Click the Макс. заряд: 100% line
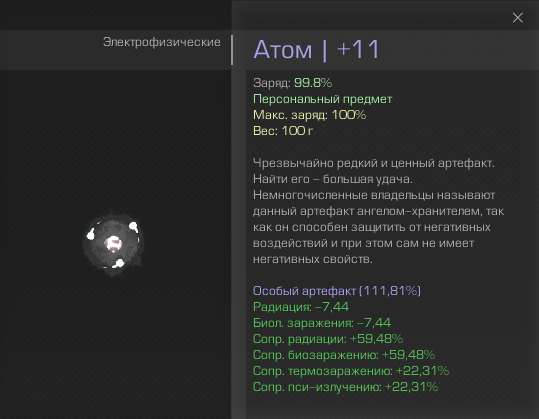The width and height of the screenshot is (539, 419). [x=309, y=115]
